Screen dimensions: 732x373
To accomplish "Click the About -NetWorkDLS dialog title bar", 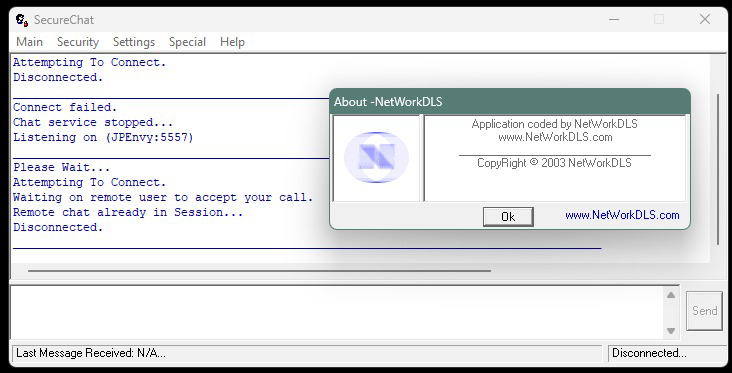I will click(510, 101).
